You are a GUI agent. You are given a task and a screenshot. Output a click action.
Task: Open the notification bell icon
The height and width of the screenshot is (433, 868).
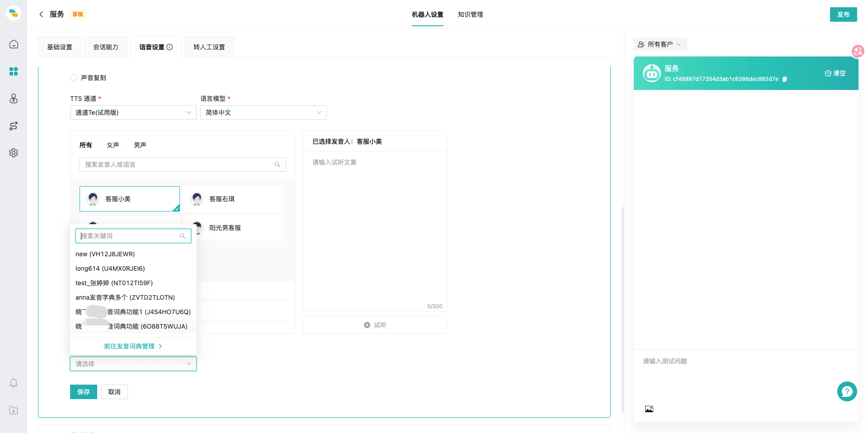click(14, 383)
